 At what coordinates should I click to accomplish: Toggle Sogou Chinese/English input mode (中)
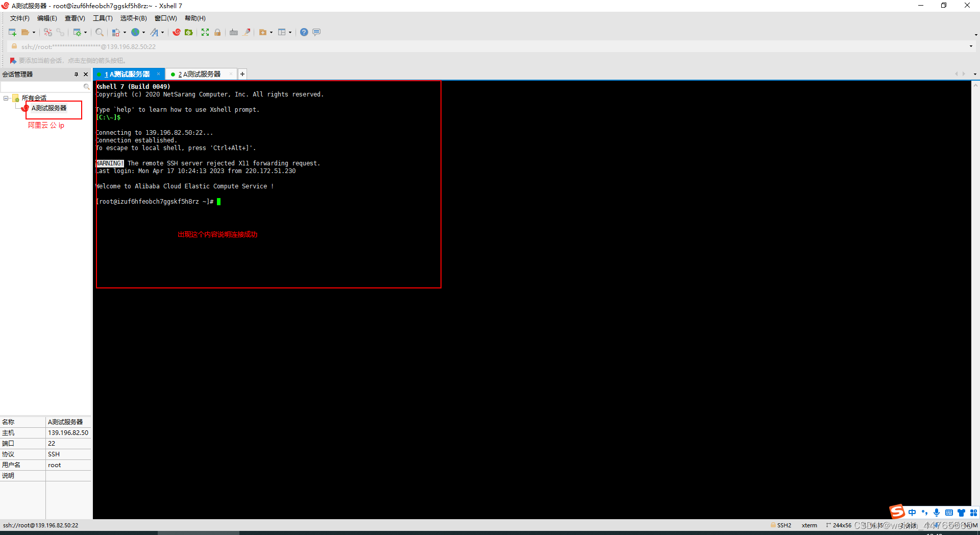click(x=912, y=513)
